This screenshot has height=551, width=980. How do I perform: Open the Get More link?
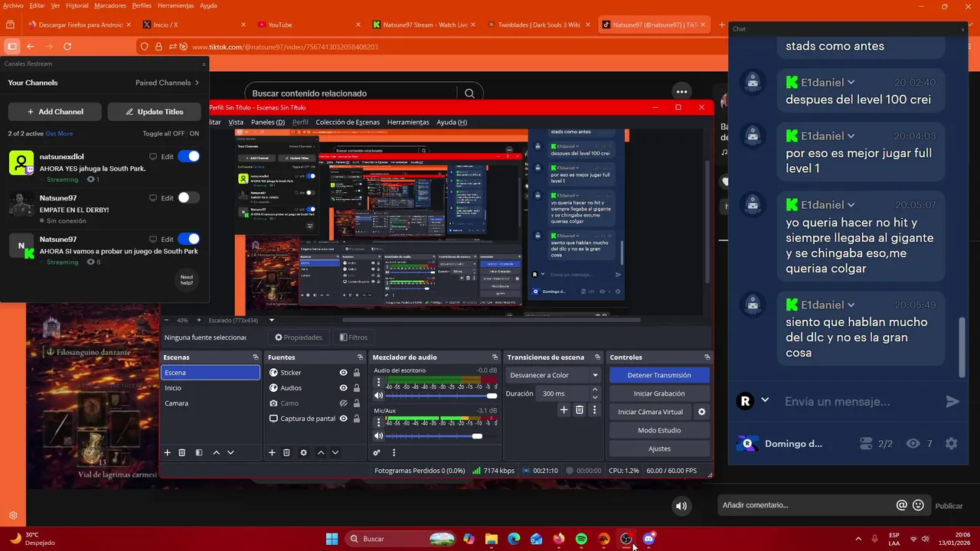(x=59, y=133)
